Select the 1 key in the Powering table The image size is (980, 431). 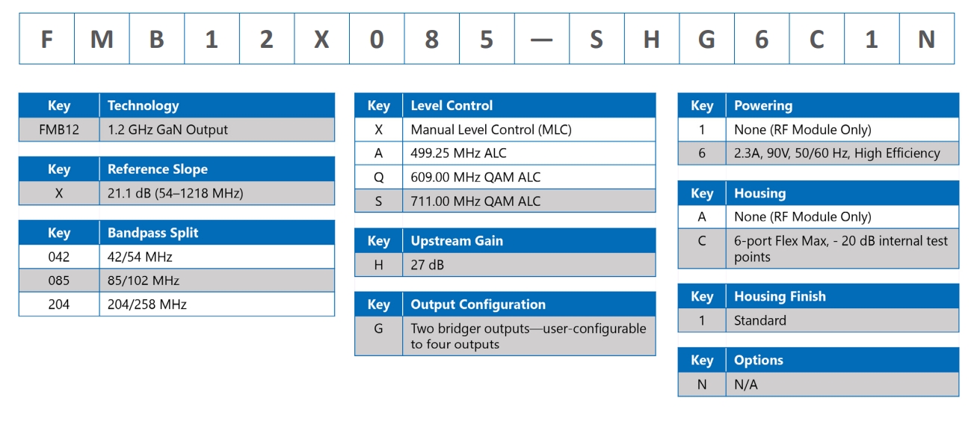pyautogui.click(x=703, y=129)
